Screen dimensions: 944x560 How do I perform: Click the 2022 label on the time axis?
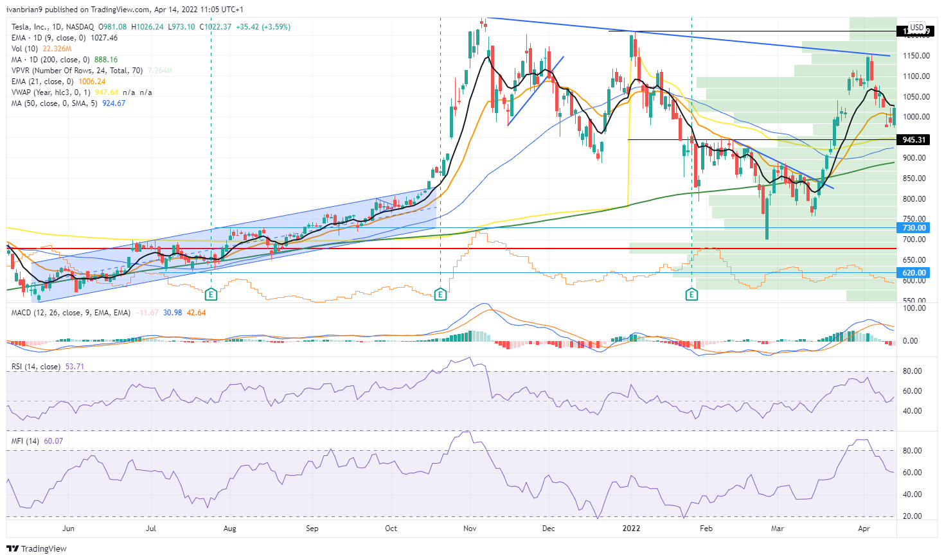[631, 529]
